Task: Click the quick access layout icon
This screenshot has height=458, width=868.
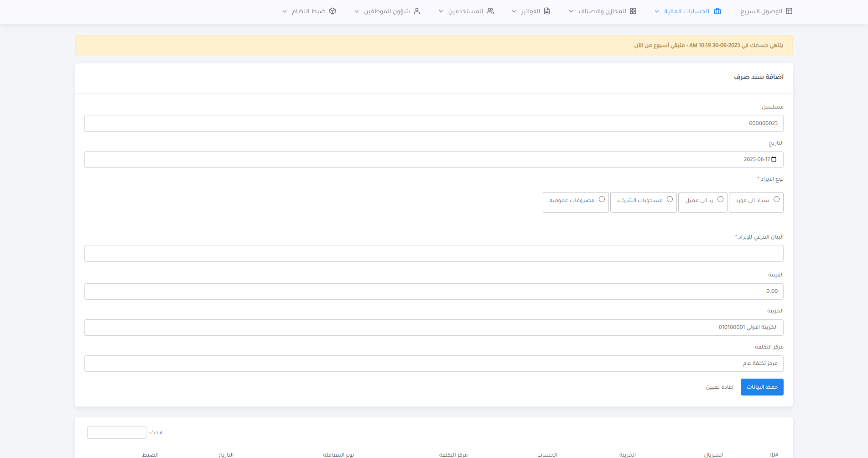Action: 789,11
